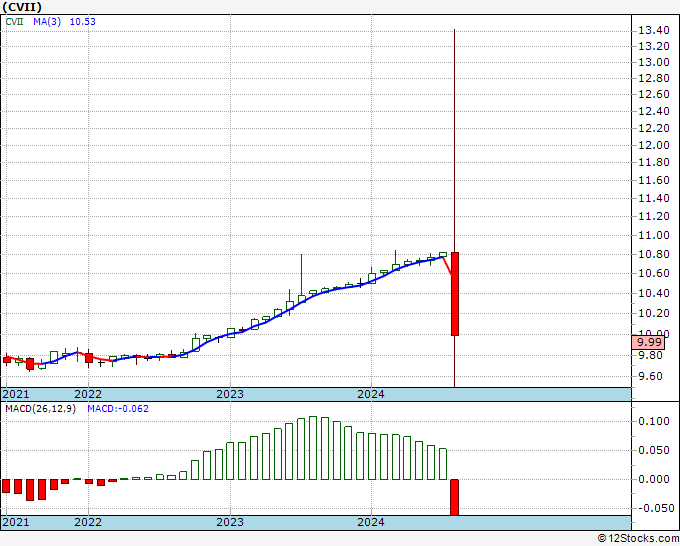Click 2021 on the price chart time axis
680x546 pixels.
coord(16,394)
